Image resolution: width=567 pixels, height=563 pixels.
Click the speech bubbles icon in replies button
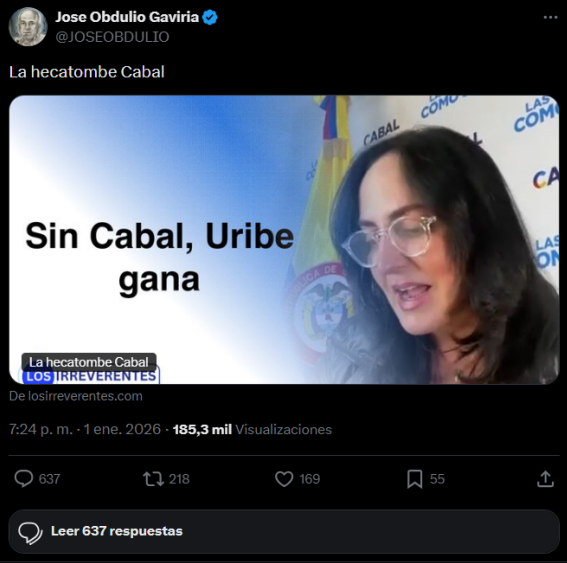coord(30,533)
